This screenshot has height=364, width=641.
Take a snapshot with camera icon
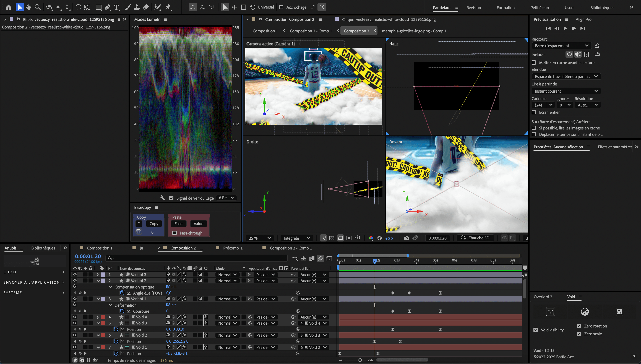pos(407,238)
